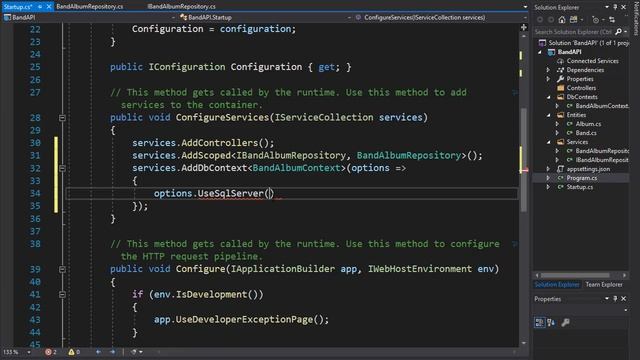The width and height of the screenshot is (640, 360).
Task: Switch to the IBandAlbumRepository.cs tab
Action: 182,7
